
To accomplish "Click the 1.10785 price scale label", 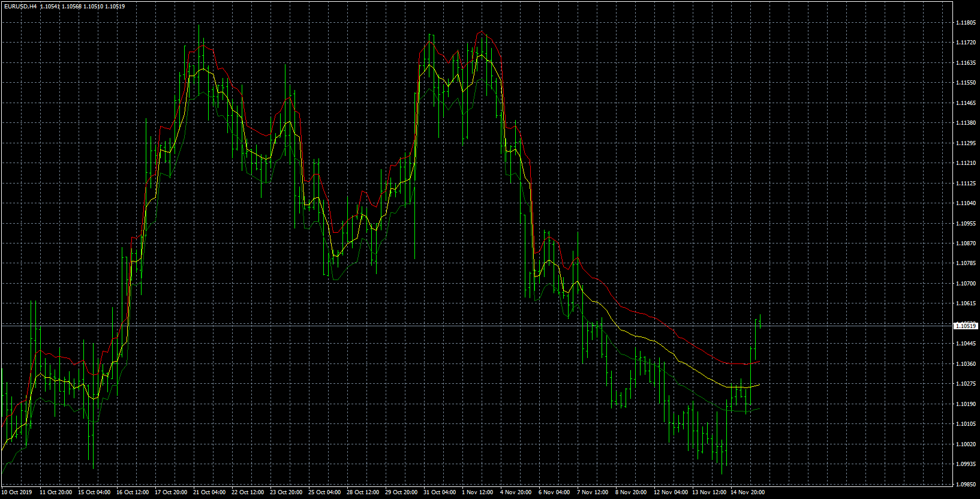I will (x=965, y=263).
